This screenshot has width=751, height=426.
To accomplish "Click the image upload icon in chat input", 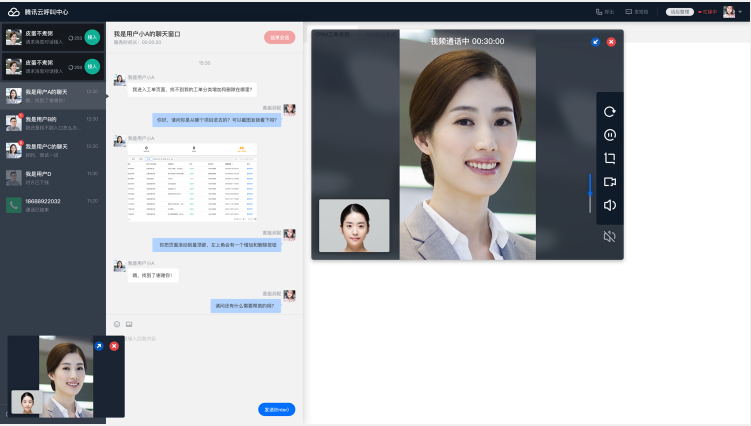I will (129, 324).
